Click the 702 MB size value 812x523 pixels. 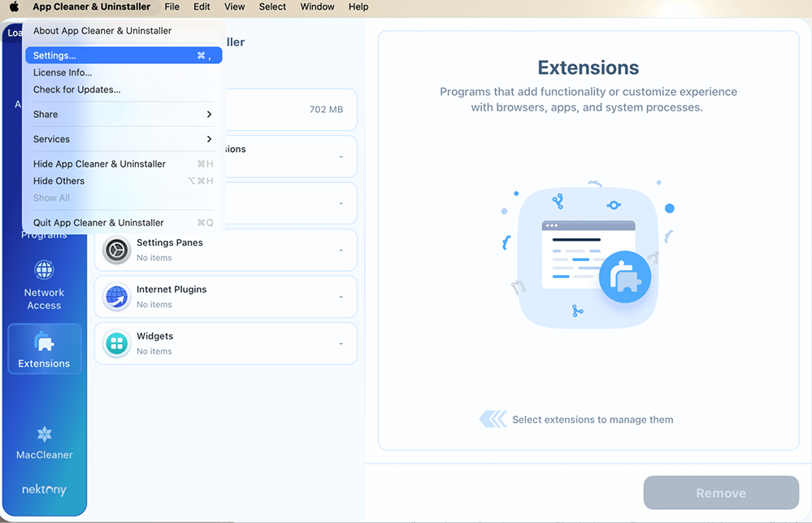(326, 109)
